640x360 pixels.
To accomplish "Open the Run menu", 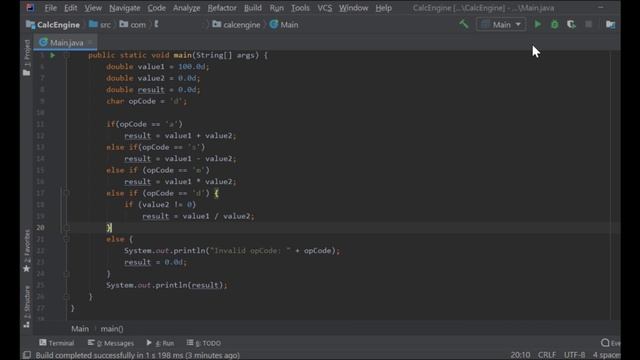I will pos(276,8).
